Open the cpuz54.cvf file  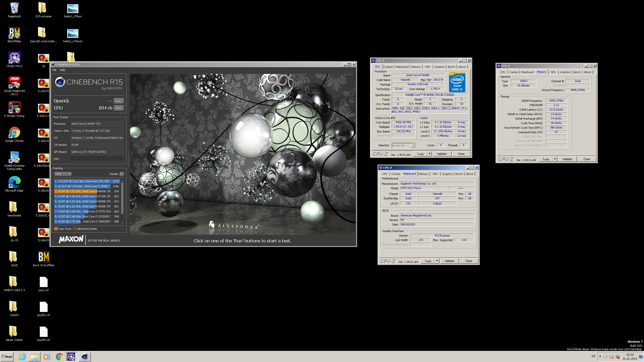coord(44,334)
